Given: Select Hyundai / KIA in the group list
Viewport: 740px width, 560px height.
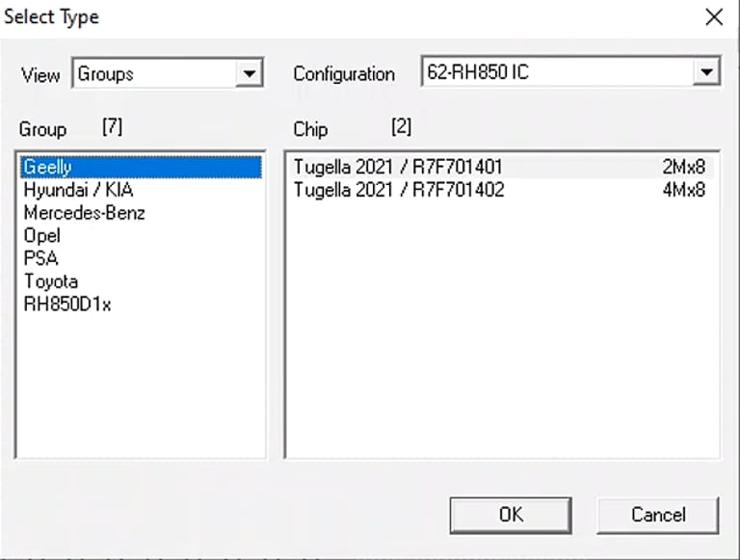Looking at the screenshot, I should coord(78,191).
